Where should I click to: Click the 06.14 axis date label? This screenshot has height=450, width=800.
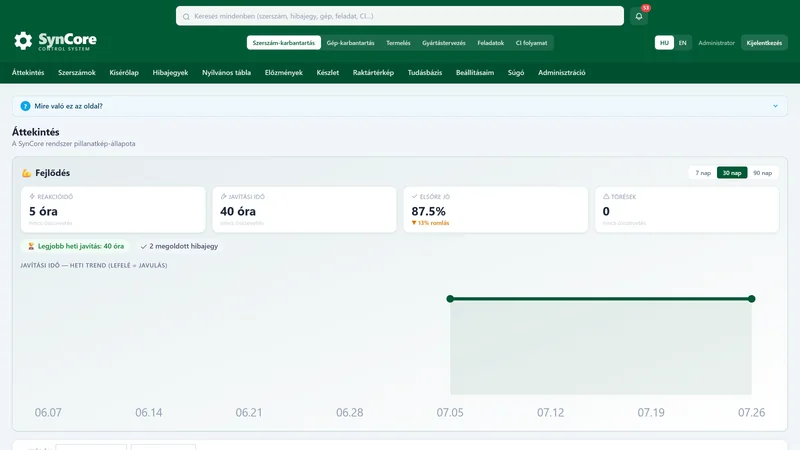tap(148, 412)
